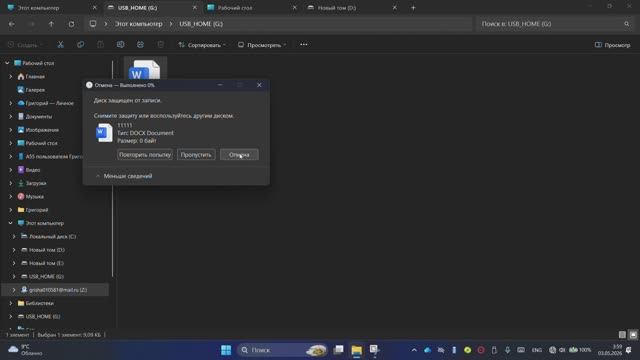Click the Отмена button in dialog
640x360 pixels.
pos(239,155)
